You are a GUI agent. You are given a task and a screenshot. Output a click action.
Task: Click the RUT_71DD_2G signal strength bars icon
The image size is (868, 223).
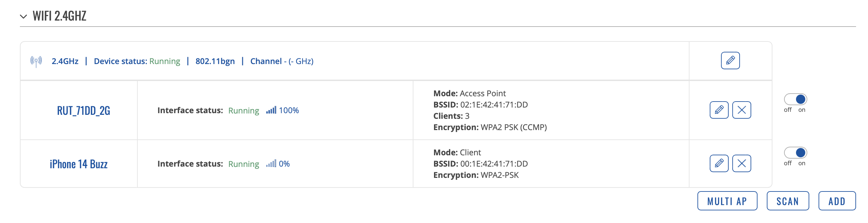coord(271,110)
